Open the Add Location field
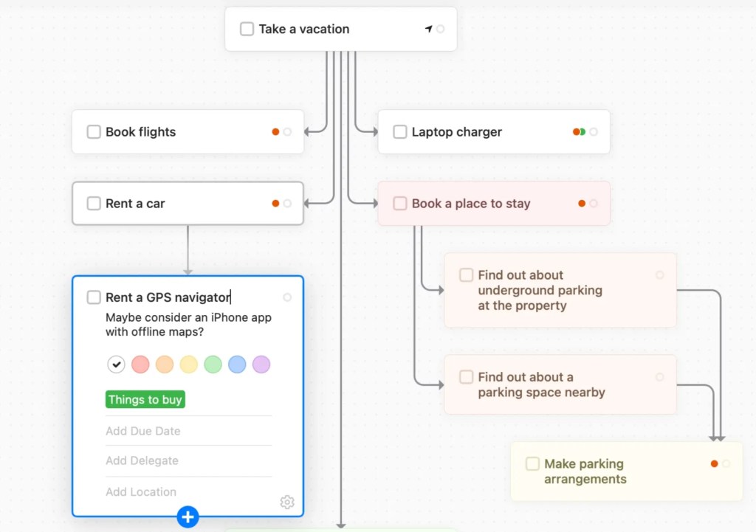 pyautogui.click(x=141, y=491)
